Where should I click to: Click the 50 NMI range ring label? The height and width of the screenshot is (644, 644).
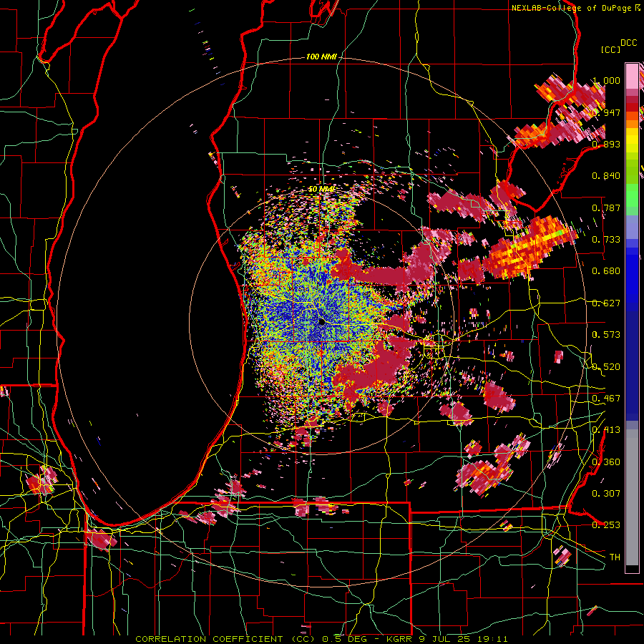321,189
